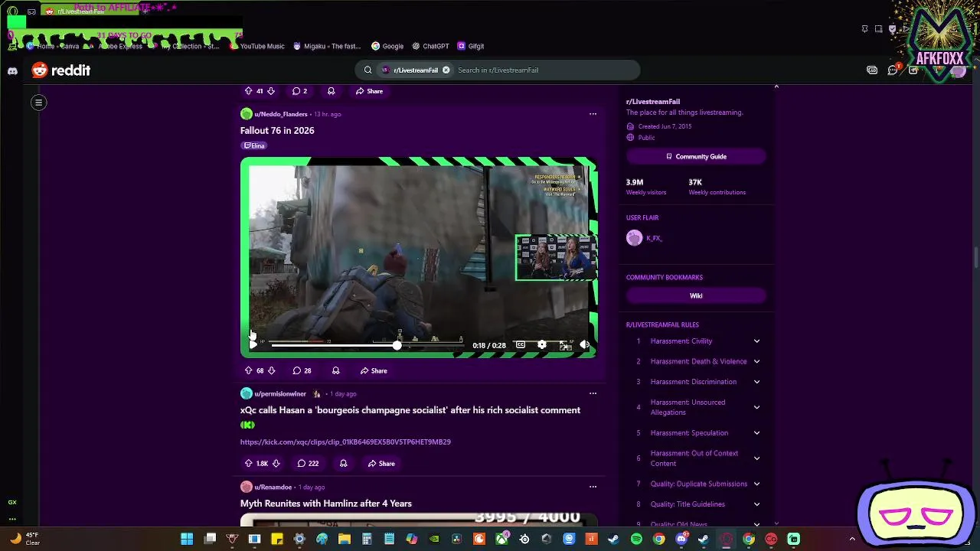Open the Windows Start menu
This screenshot has height=551, width=980.
point(187,539)
